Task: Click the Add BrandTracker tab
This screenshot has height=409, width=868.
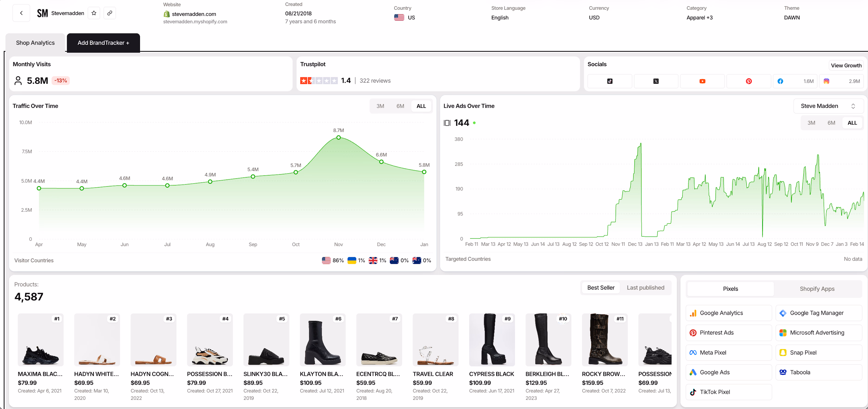Action: (x=103, y=43)
